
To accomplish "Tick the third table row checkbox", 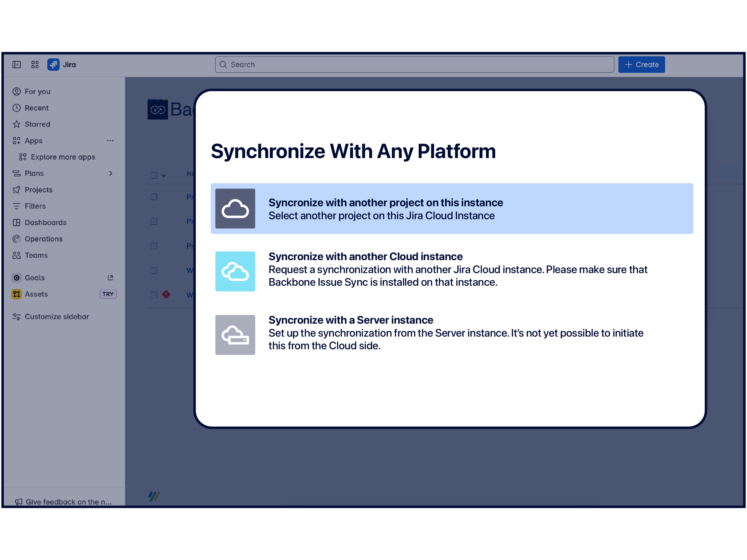I will point(154,246).
